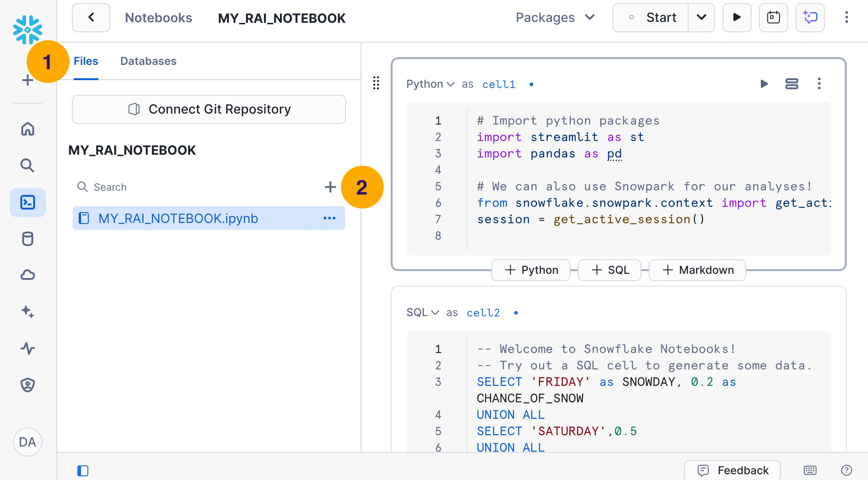Click the Monitoring activity pulse icon
Image resolution: width=868 pixels, height=480 pixels.
28,348
